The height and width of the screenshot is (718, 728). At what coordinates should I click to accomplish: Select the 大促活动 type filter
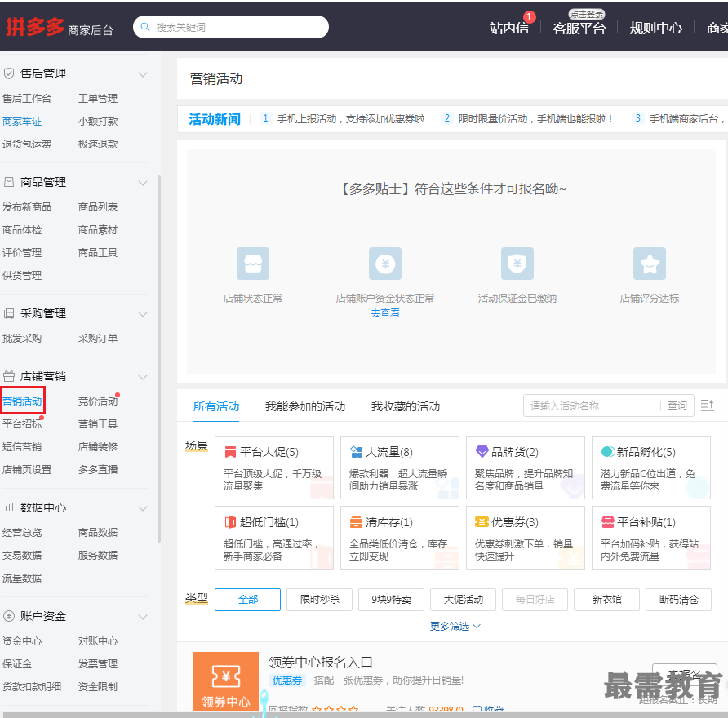(x=463, y=599)
